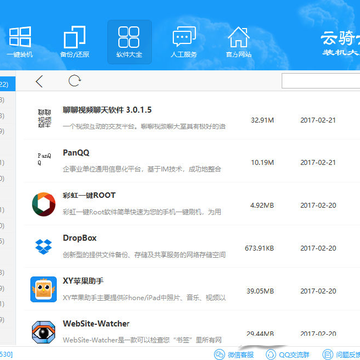
Task: Open the 人工服务 tab
Action: tap(184, 42)
